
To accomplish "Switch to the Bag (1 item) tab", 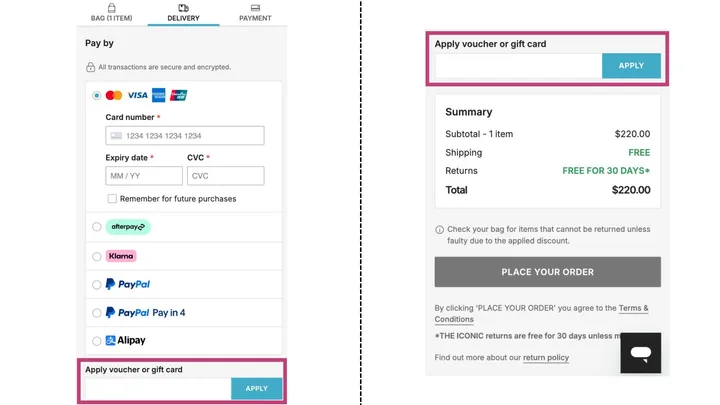I will click(111, 13).
